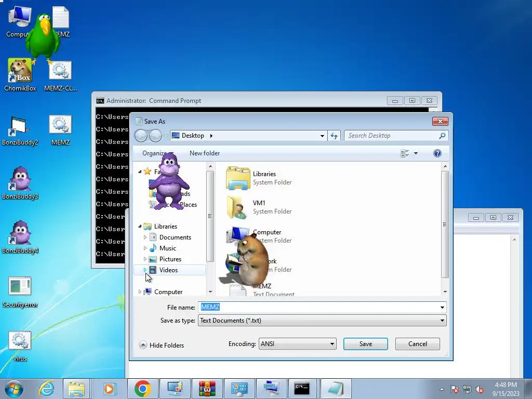This screenshot has width=532, height=399.
Task: Expand the Desktop breadcrumb arrow
Action: coord(211,136)
